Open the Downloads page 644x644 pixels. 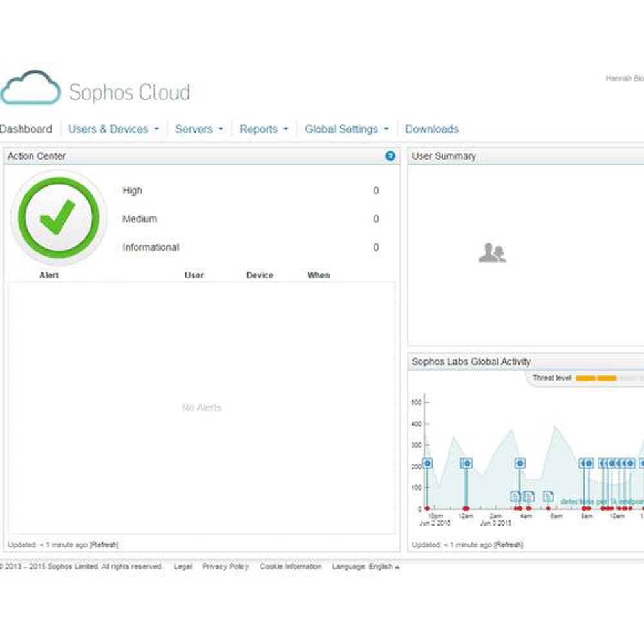431,129
